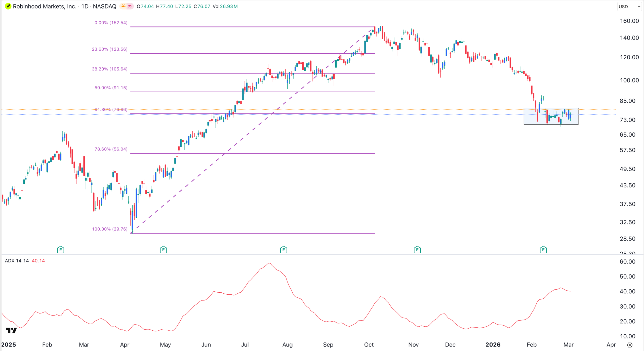Open the USD currency dropdown

click(629, 7)
